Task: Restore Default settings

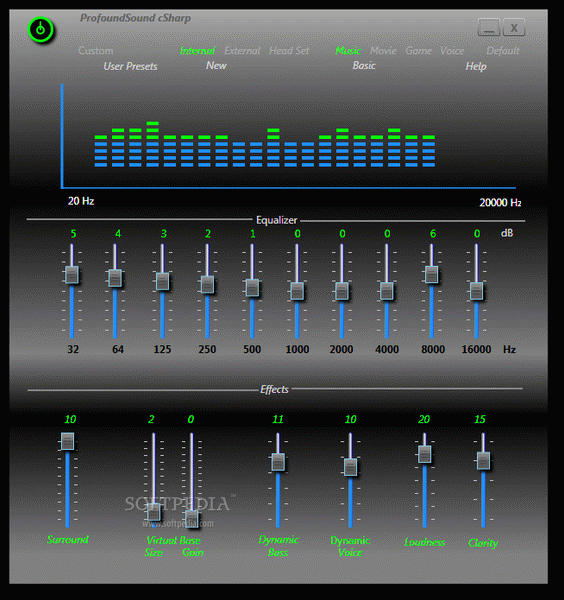Action: [x=503, y=51]
